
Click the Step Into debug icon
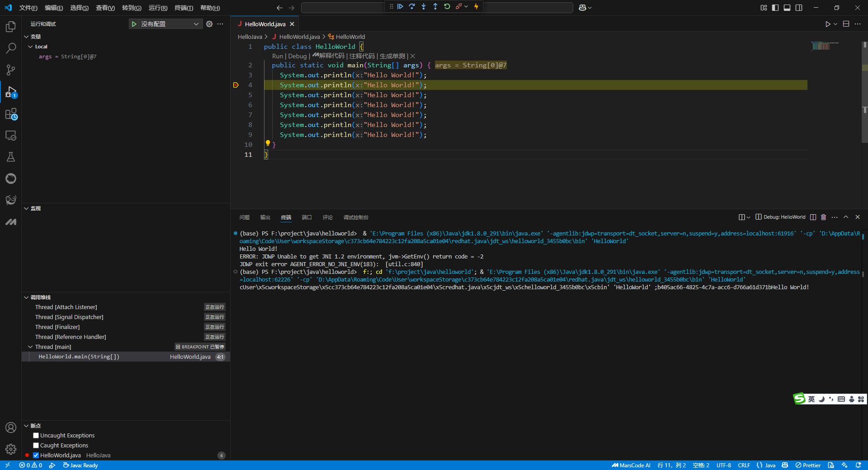[x=423, y=6]
